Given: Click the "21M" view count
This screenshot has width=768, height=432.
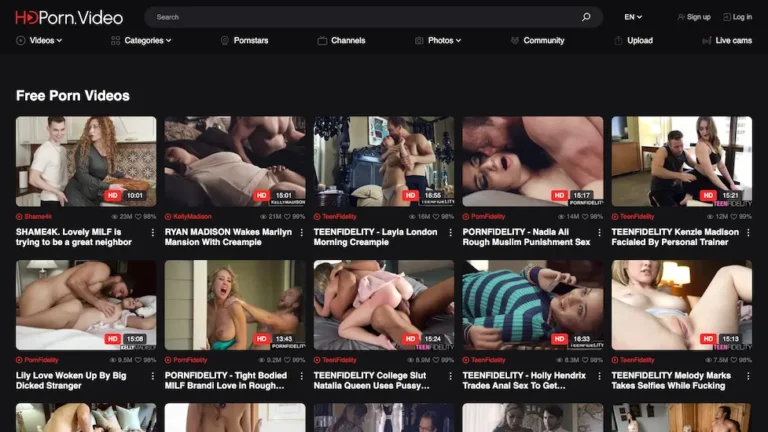Looking at the screenshot, I should point(274,216).
